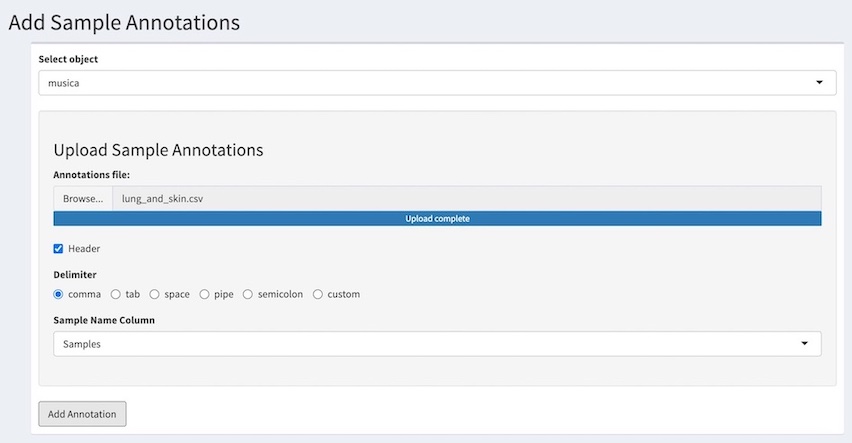The image size is (852, 443).
Task: Click the Add Sample Annotations page title
Action: click(124, 21)
